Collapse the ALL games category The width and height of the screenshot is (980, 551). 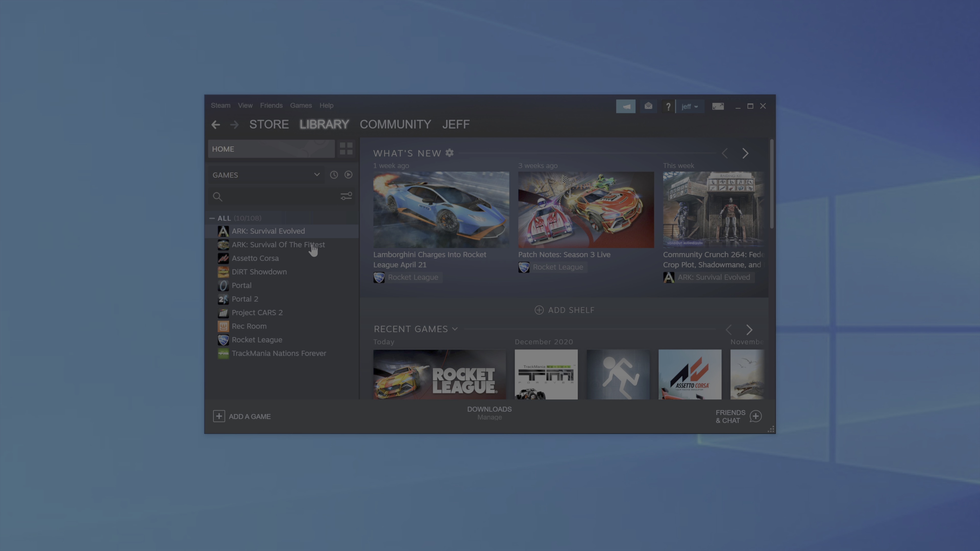pyautogui.click(x=212, y=218)
